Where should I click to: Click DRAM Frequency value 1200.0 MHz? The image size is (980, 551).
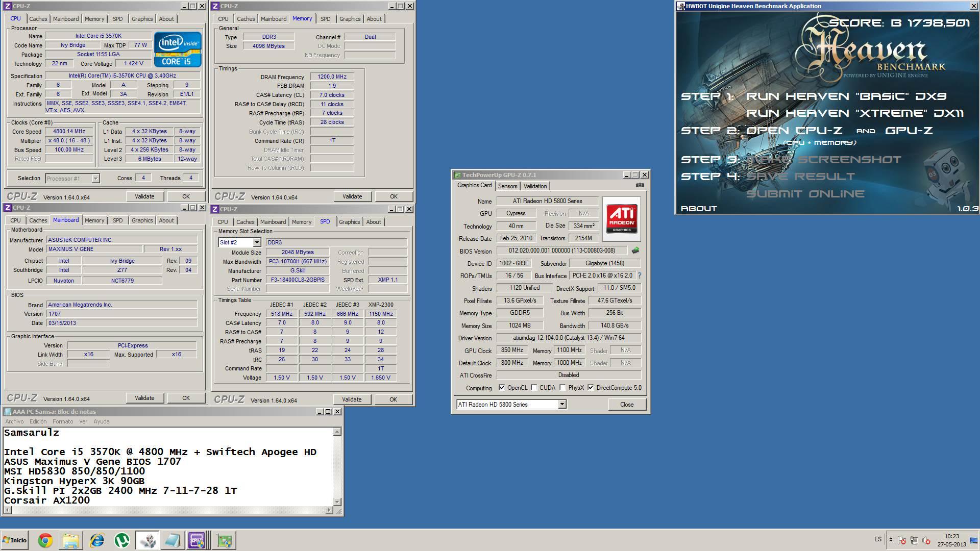pos(332,77)
